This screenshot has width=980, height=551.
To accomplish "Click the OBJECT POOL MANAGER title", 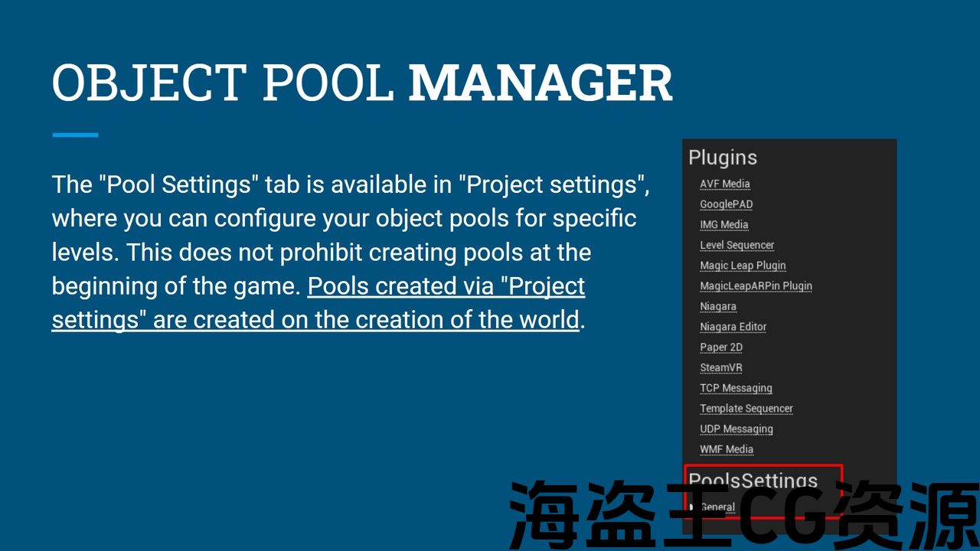I will [361, 83].
